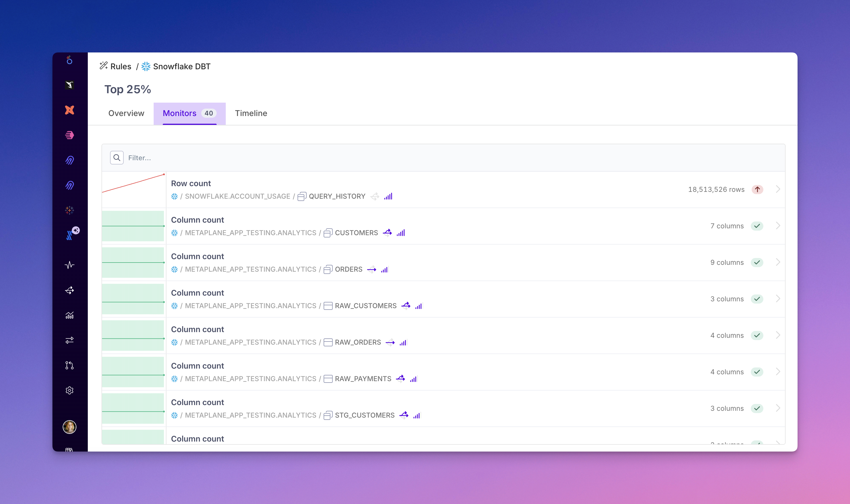Switch to the Timeline tab
850x504 pixels.
[x=251, y=113]
